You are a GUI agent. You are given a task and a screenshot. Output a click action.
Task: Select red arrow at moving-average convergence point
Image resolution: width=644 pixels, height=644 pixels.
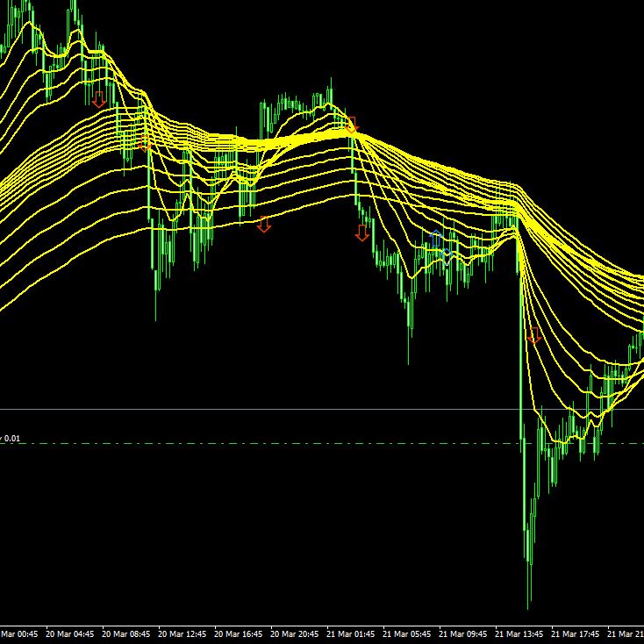[352, 125]
